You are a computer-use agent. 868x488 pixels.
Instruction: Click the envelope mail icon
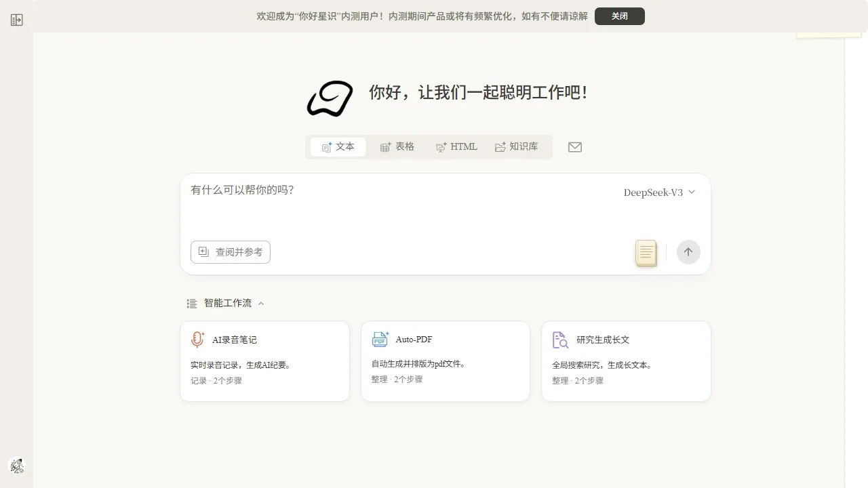[x=575, y=147]
